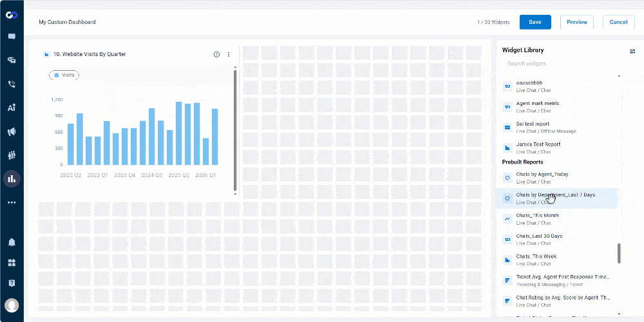Open the three-dots More sidebar menu
The width and height of the screenshot is (644, 322).
point(12,202)
